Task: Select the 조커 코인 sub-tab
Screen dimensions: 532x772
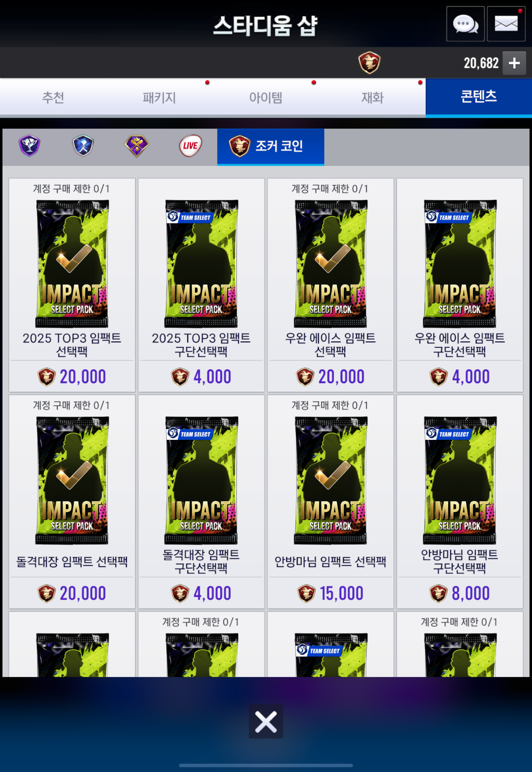Action: tap(271, 147)
